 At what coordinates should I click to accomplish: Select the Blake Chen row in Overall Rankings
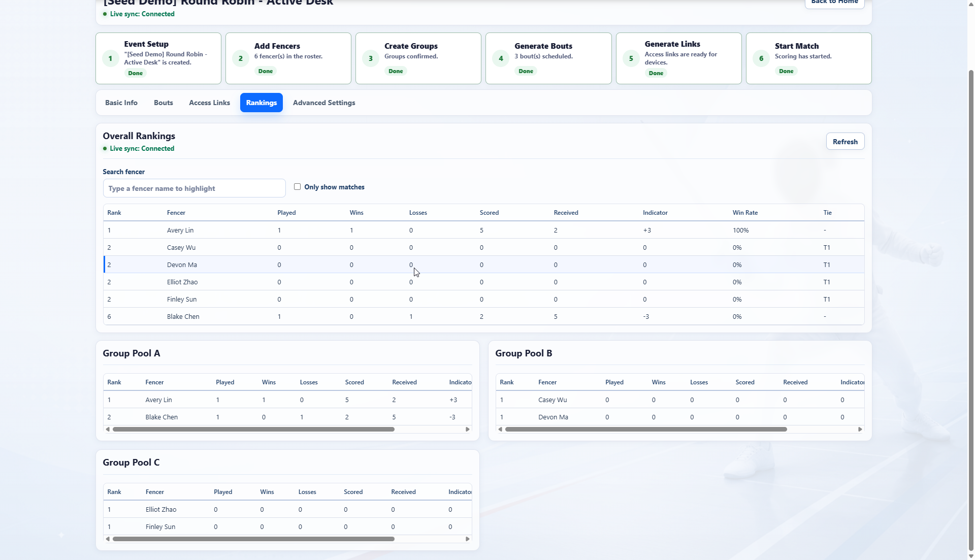click(483, 317)
